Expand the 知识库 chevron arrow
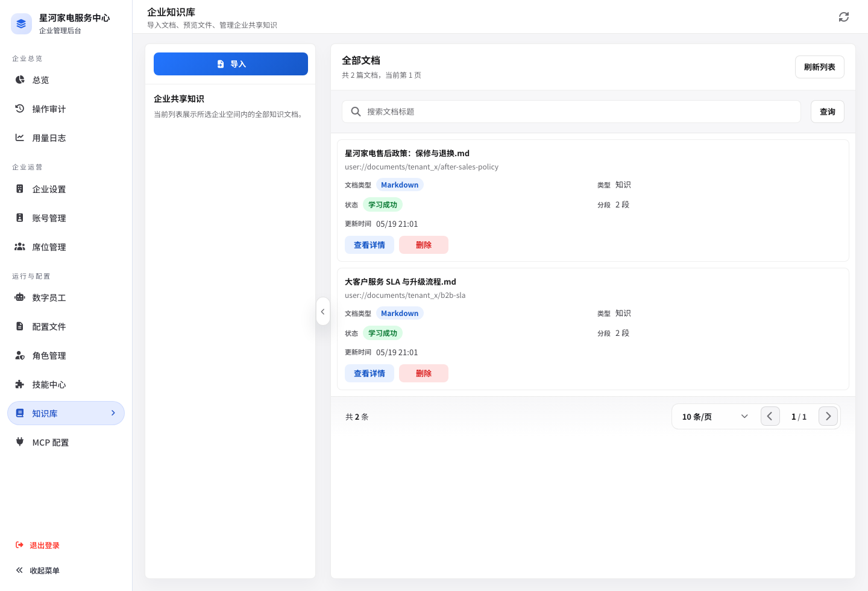 click(113, 413)
